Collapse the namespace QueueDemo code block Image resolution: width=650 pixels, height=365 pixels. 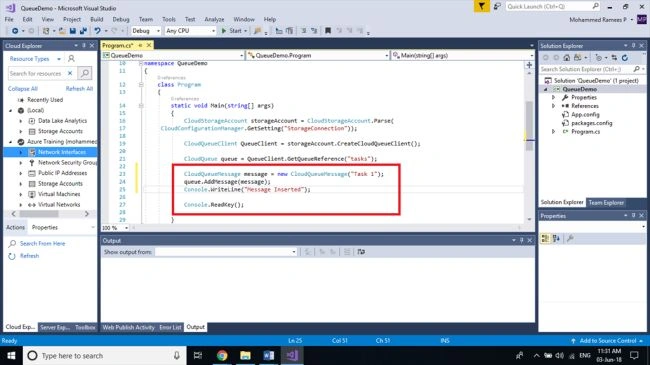point(141,63)
